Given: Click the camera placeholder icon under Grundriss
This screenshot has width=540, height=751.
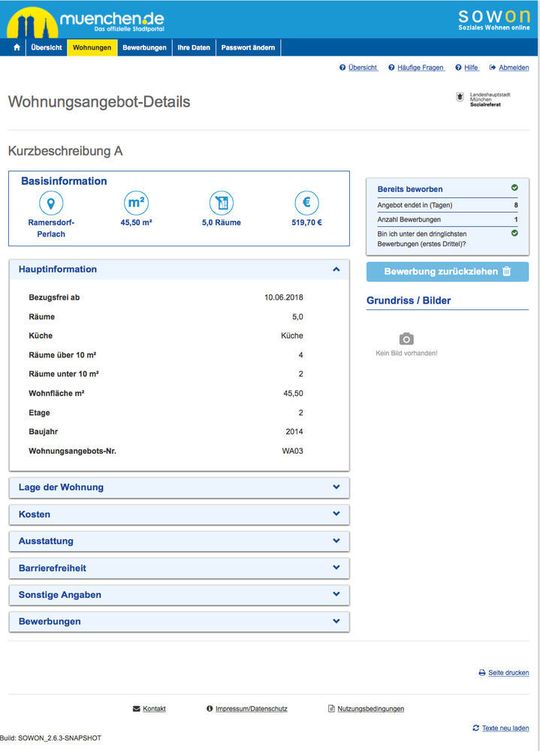Looking at the screenshot, I should tap(406, 339).
